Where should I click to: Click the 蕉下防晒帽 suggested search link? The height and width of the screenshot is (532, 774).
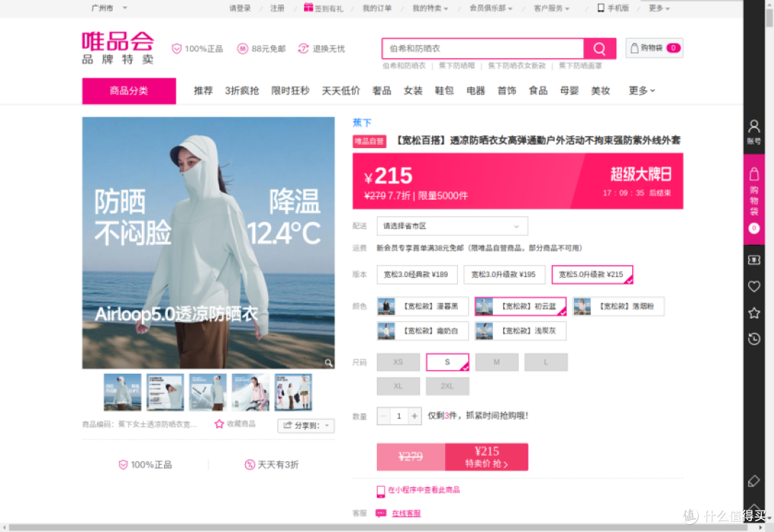tap(457, 66)
